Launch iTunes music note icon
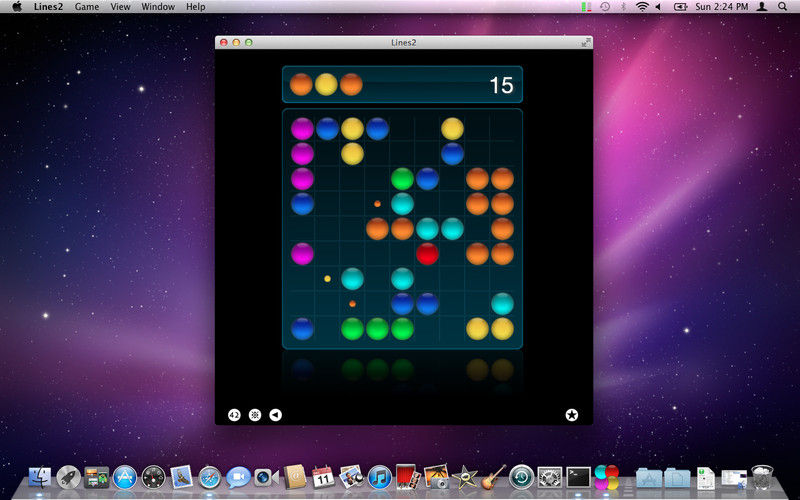 (380, 478)
